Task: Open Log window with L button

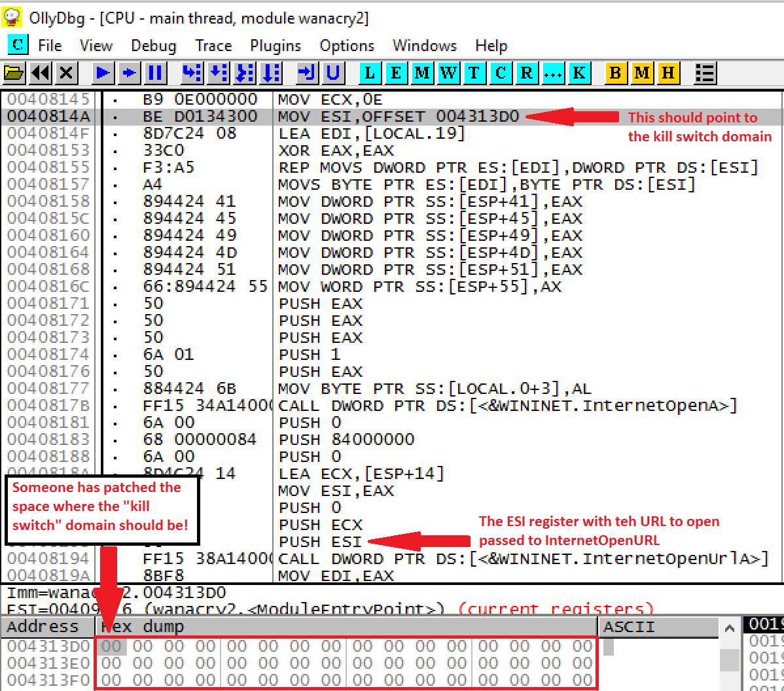Action: [x=370, y=73]
